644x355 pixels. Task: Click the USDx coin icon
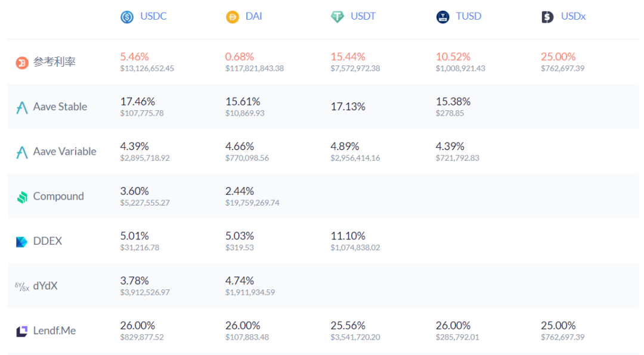coord(547,16)
